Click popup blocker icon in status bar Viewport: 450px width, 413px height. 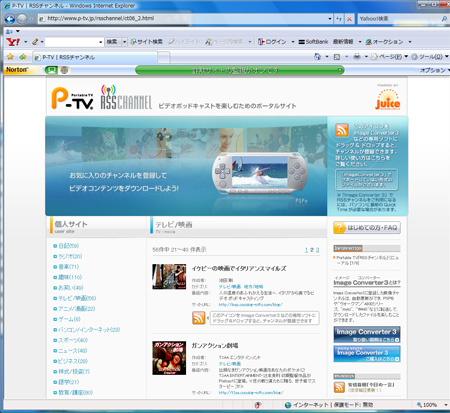258,405
